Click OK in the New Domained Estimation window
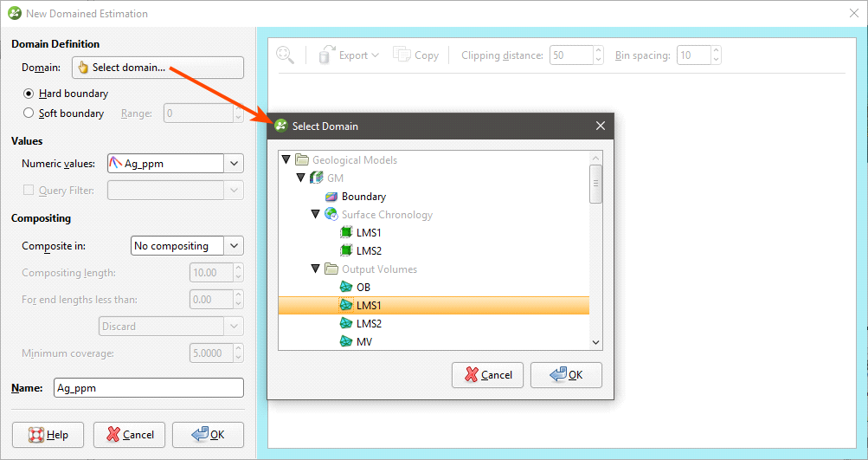The width and height of the screenshot is (868, 460). [209, 435]
